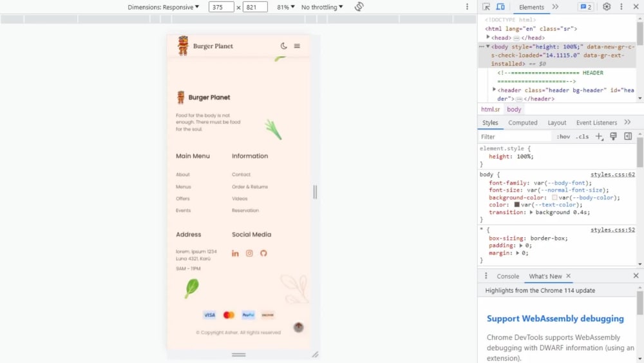Open the Console drawer tab

click(507, 276)
